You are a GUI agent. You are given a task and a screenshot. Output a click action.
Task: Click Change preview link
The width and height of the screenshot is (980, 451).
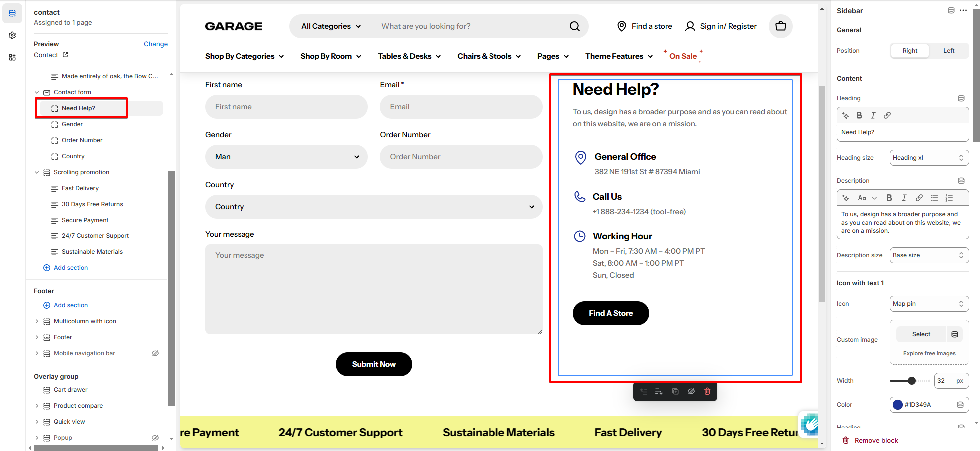click(156, 44)
